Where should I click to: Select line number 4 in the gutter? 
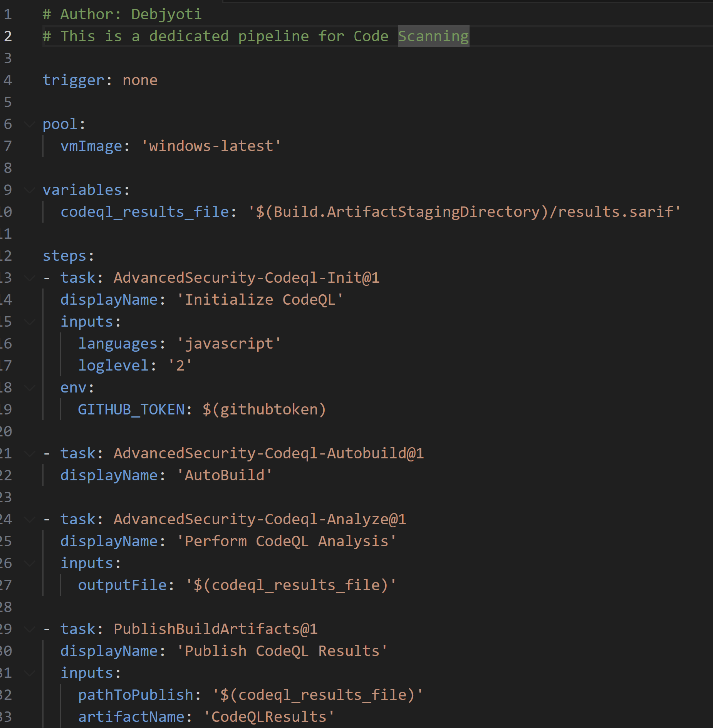click(x=8, y=80)
